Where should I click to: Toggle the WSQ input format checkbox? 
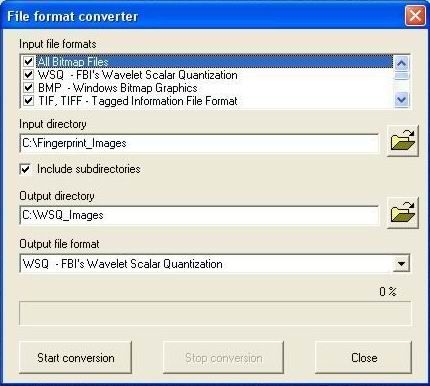click(x=28, y=74)
